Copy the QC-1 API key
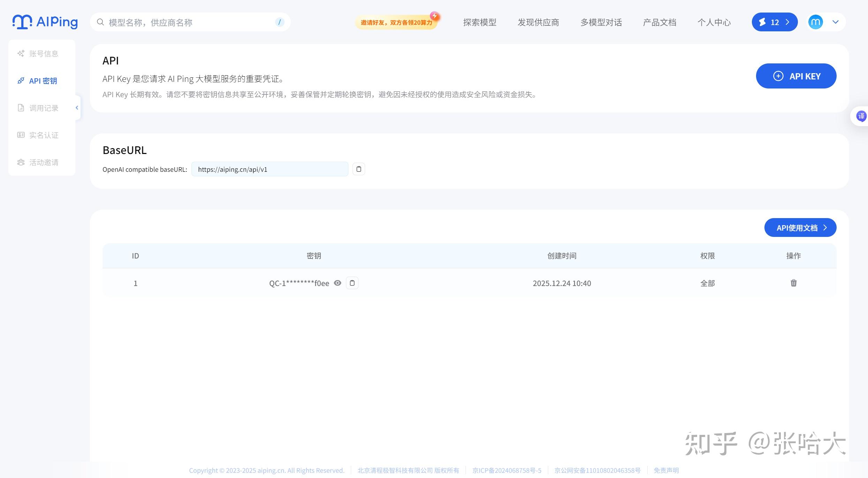Viewport: 868px width, 478px height. [352, 283]
